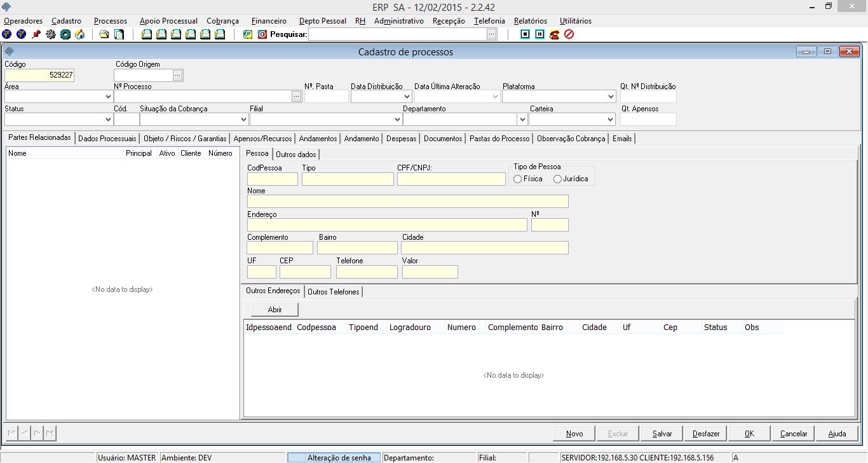
Task: Expand the Carteira dropdown
Action: 610,119
